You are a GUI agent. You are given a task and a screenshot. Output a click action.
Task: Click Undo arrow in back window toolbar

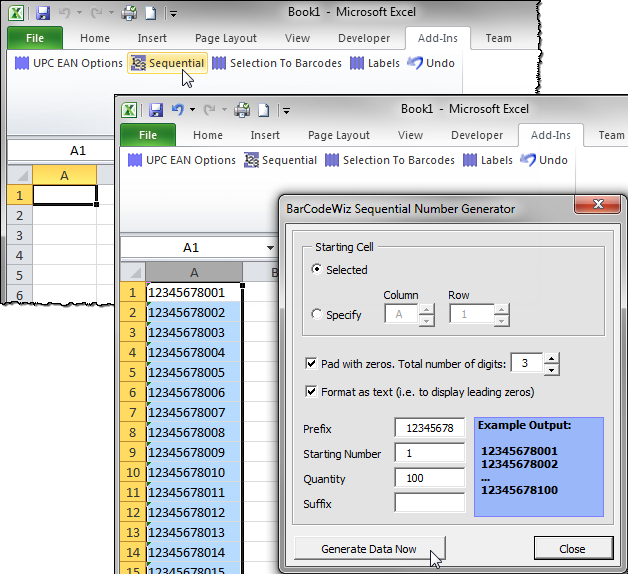[x=64, y=13]
